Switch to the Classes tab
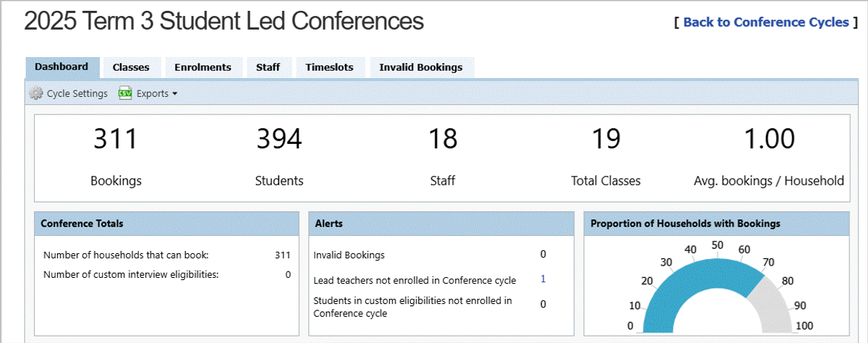The width and height of the screenshot is (868, 343). click(131, 67)
